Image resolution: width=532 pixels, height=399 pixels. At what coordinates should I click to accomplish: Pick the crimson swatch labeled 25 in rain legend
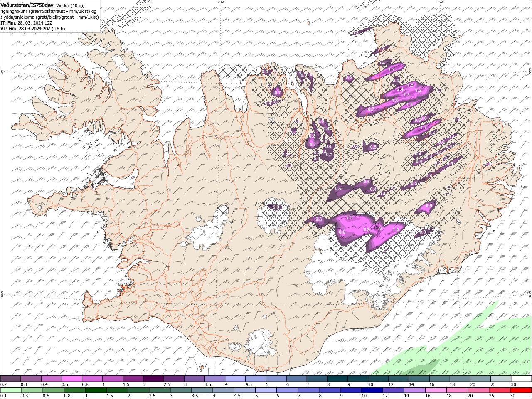500,390
